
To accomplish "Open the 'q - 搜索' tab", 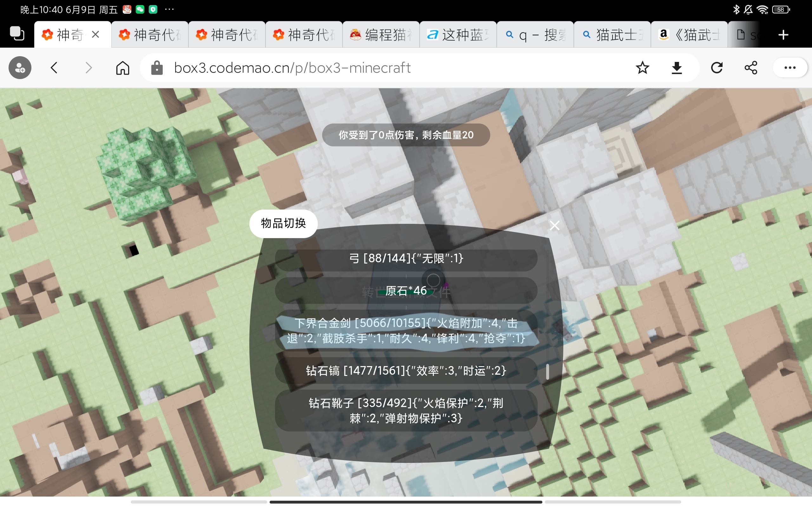I will [535, 35].
